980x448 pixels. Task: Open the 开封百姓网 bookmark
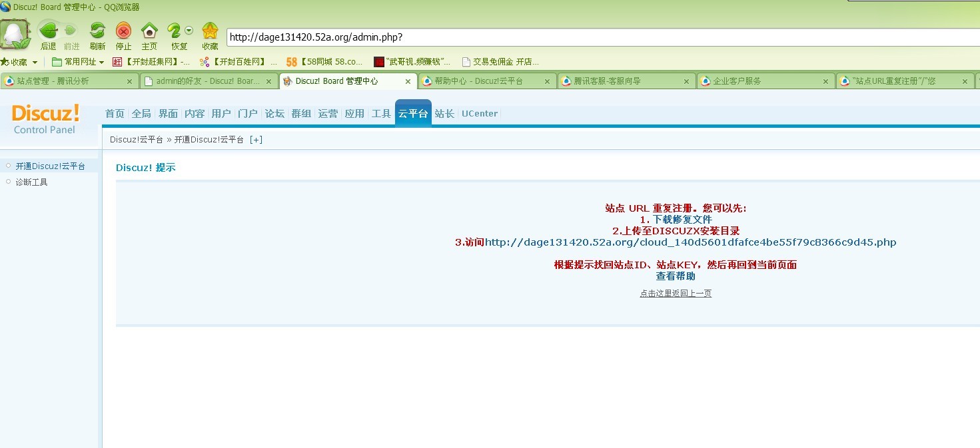239,62
